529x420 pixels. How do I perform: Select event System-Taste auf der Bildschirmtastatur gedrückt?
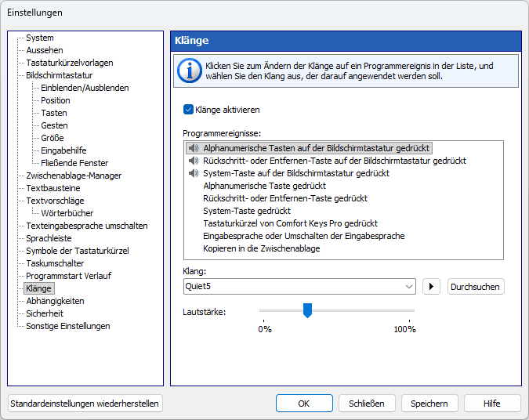click(x=296, y=173)
